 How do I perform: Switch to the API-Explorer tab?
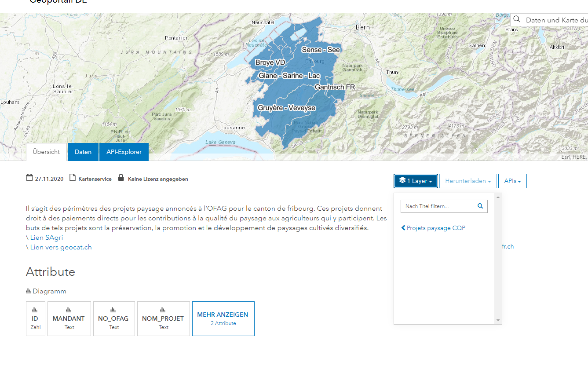point(124,152)
